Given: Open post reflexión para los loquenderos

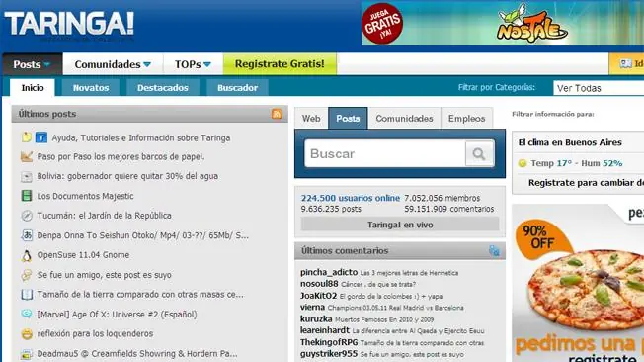Looking at the screenshot, I should point(95,333).
